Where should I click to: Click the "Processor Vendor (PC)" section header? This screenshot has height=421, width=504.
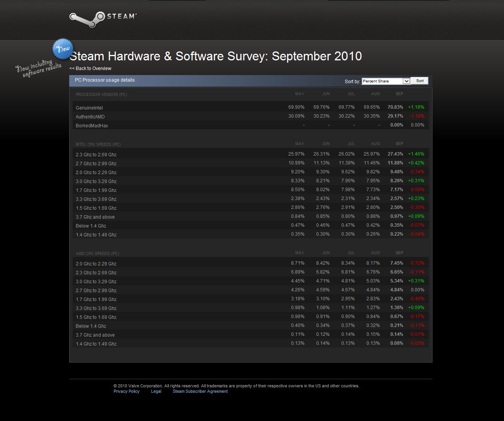(101, 94)
